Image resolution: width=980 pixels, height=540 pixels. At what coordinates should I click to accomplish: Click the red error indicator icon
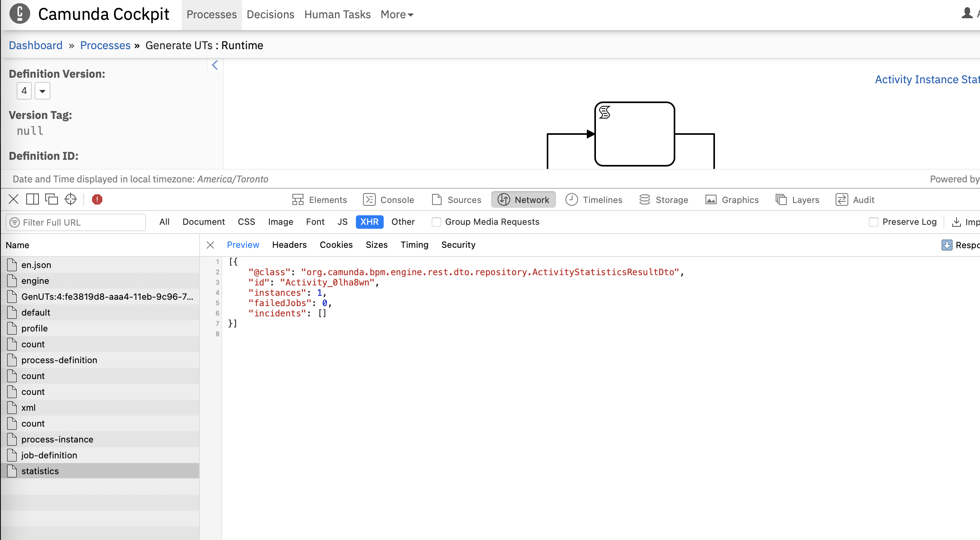(97, 199)
